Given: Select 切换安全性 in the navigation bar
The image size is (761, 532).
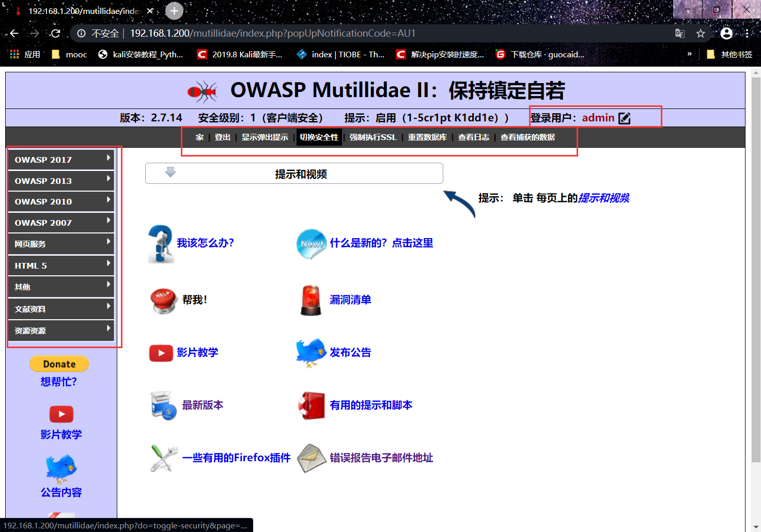Looking at the screenshot, I should point(319,137).
